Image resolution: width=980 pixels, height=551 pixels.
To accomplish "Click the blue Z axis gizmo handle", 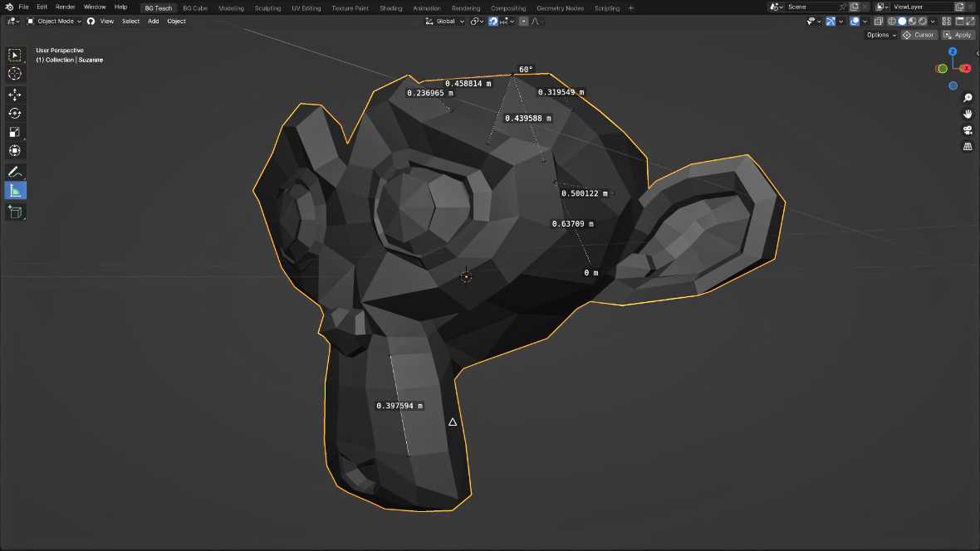I will [953, 52].
